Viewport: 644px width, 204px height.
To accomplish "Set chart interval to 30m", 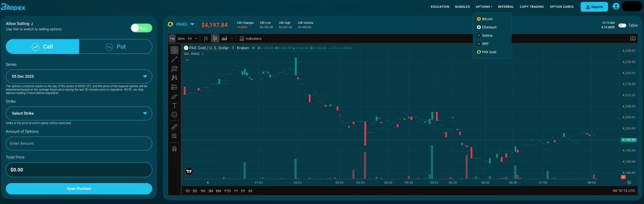I will 181,39.
